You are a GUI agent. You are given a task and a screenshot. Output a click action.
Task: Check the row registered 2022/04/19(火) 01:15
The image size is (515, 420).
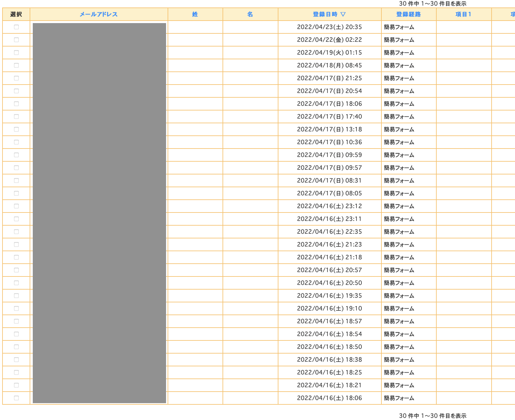(17, 53)
